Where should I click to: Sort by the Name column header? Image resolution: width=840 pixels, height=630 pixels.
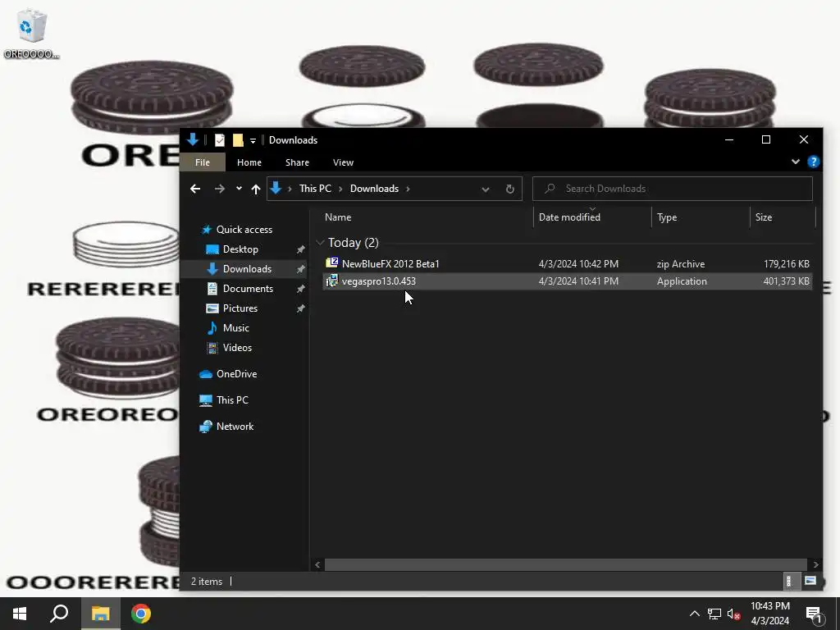pos(337,217)
